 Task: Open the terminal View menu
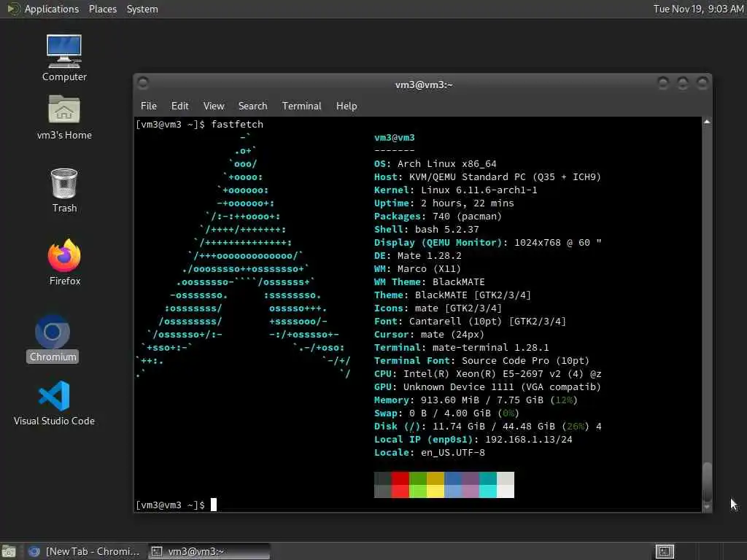(214, 106)
